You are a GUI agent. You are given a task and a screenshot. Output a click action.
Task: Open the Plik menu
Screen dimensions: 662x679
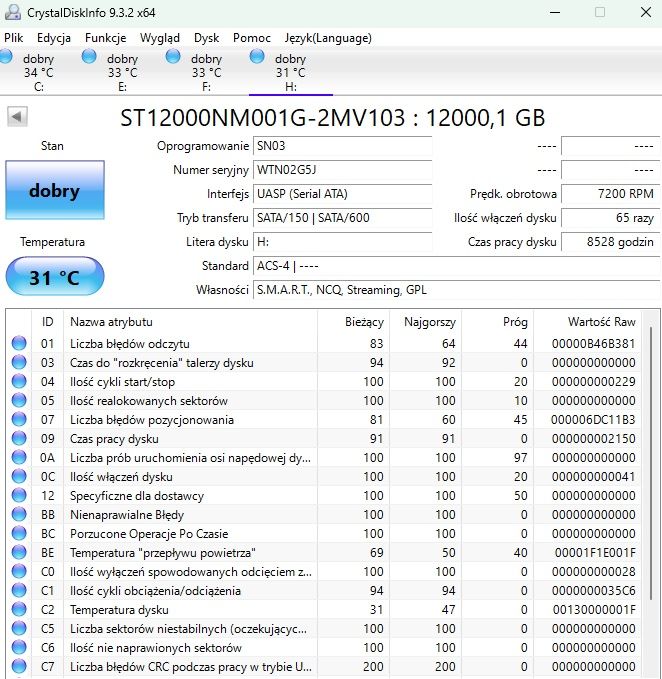(x=13, y=38)
